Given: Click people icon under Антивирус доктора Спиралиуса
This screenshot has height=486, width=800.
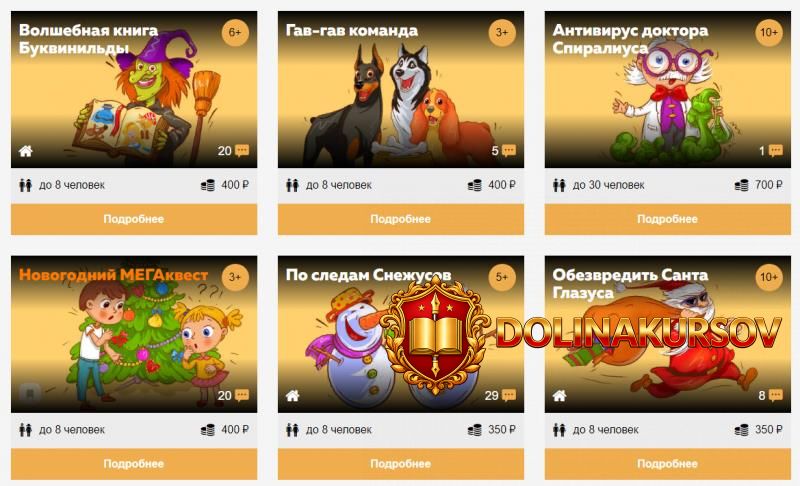Looking at the screenshot, I should point(559,185).
